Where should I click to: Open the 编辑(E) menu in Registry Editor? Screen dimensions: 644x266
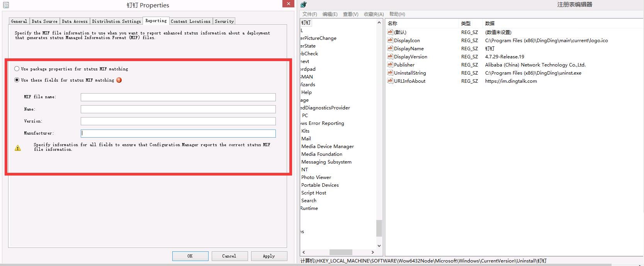click(x=330, y=14)
